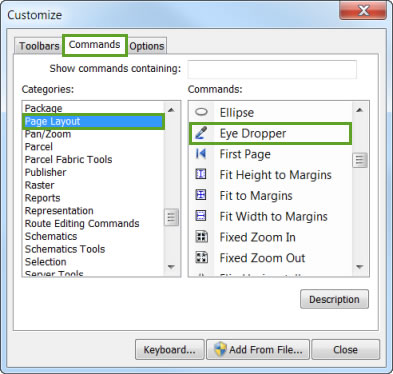The image size is (393, 374).
Task: Click Categories list scroll up arrow
Action: click(171, 110)
